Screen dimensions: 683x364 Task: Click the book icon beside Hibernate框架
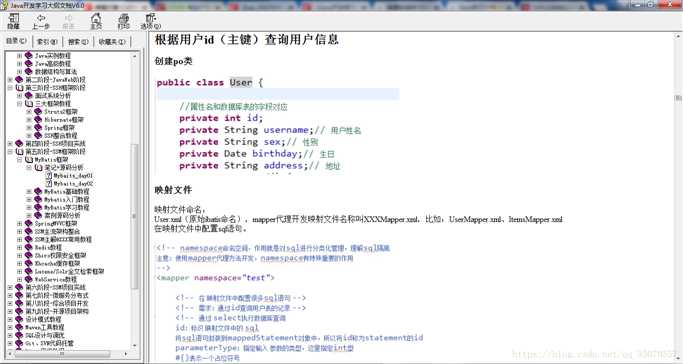pyautogui.click(x=38, y=119)
